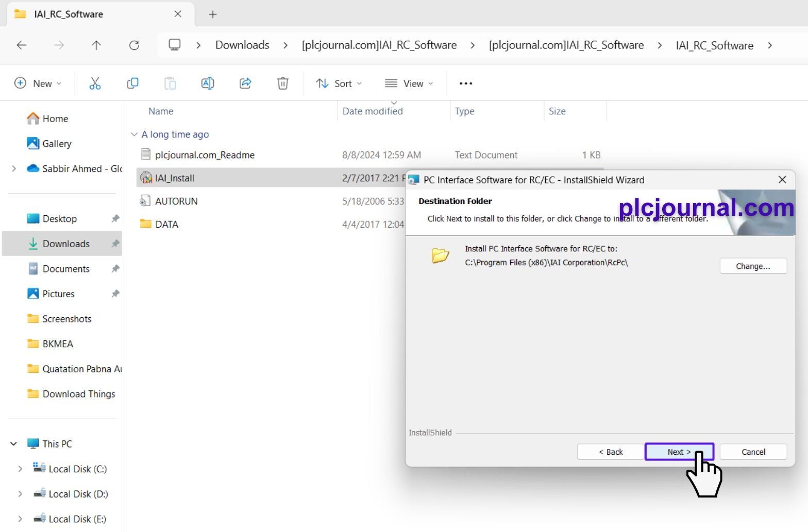
Task: Click the folder icon in Destination Folder dialog
Action: pos(440,255)
